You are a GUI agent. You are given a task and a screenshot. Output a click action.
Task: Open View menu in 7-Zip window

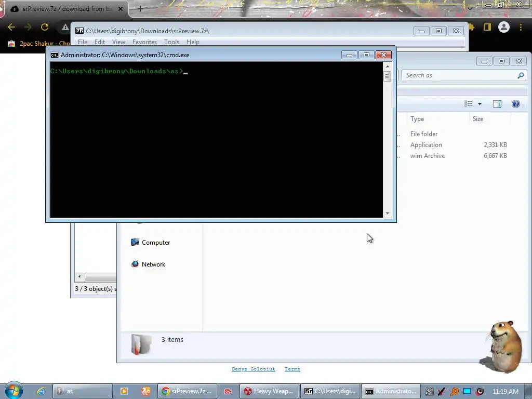click(118, 42)
